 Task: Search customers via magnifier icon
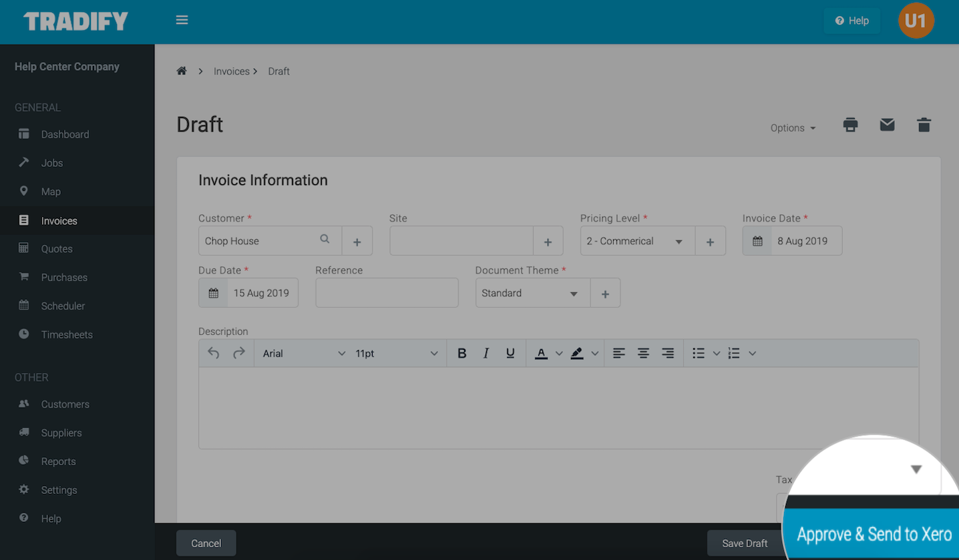[325, 239]
